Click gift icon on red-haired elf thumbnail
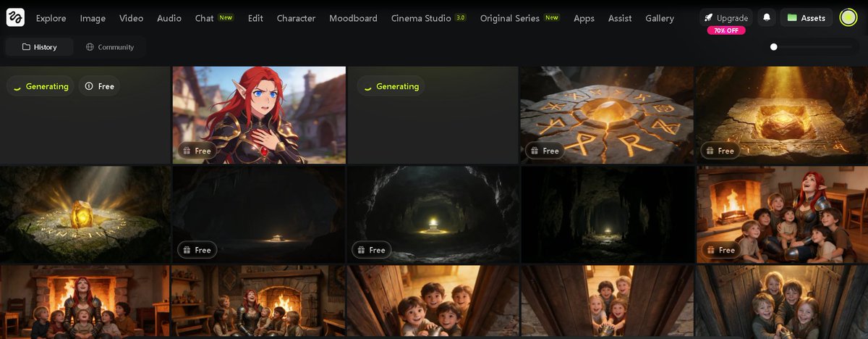 point(187,151)
